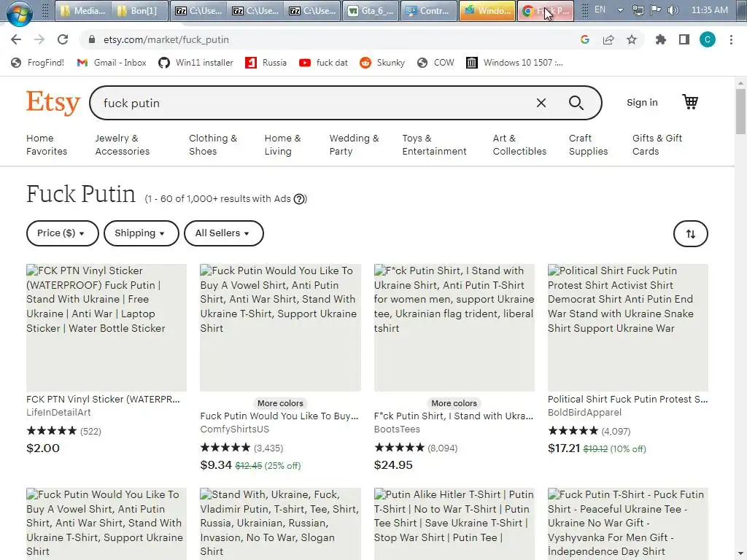
Task: Open the BootsTees shop link
Action: point(397,429)
